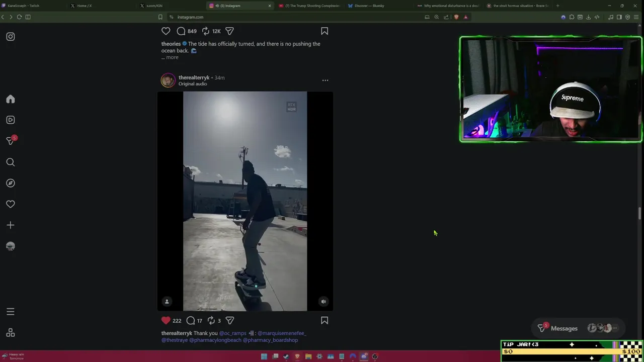The width and height of the screenshot is (644, 362).
Task: Create new post plus icon
Action: click(11, 225)
